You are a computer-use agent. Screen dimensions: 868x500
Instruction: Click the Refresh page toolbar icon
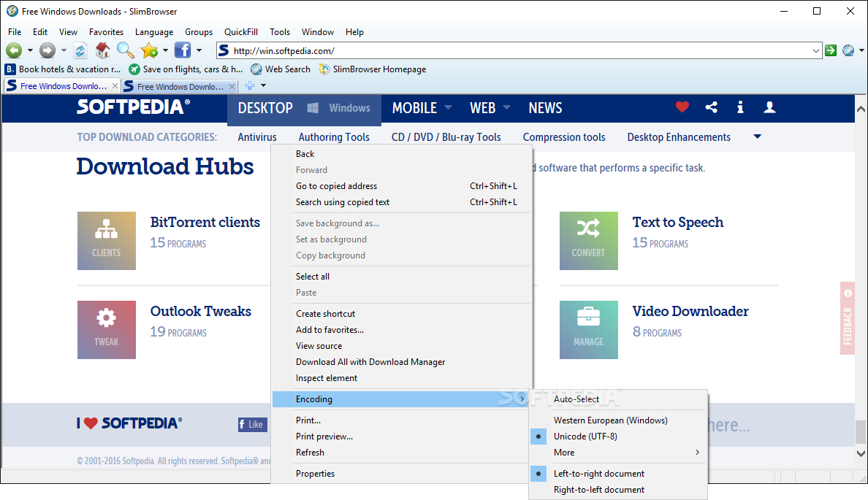point(80,50)
